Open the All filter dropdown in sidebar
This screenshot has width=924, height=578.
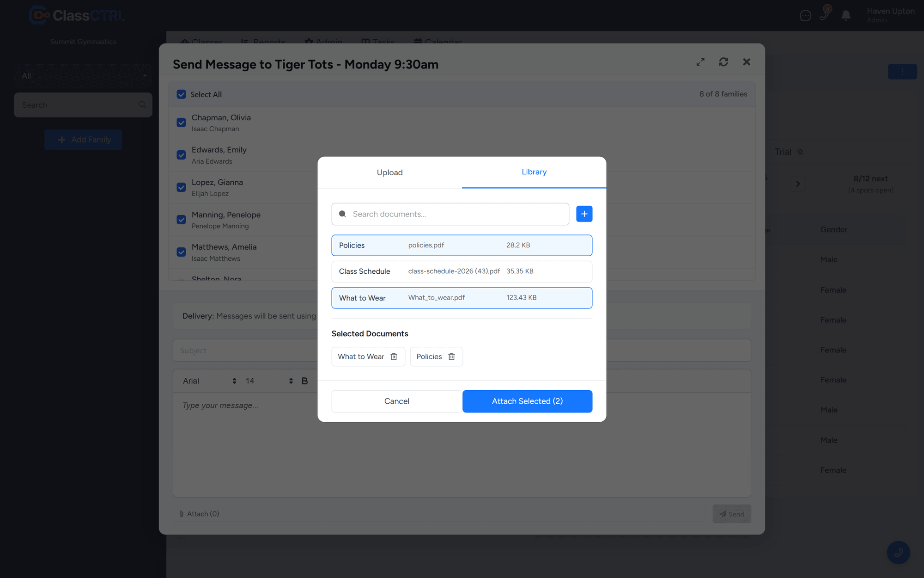click(83, 76)
